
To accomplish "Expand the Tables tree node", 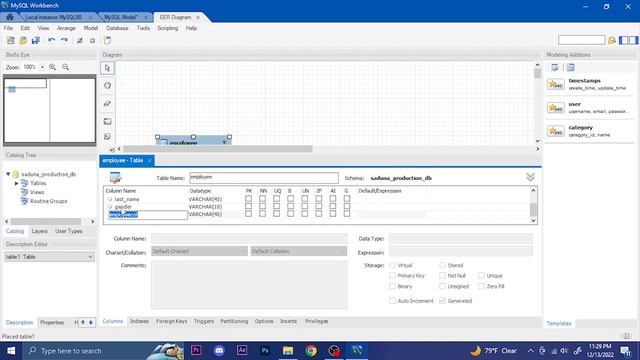I will 17,183.
